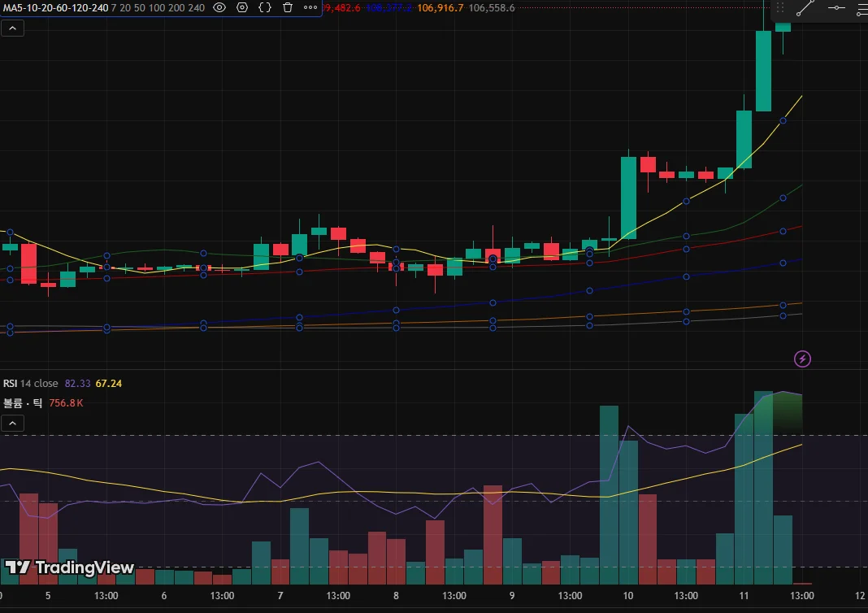Grab the drawing toolbar drag handle dots
Screen dimensions: 868x613
[x=780, y=8]
